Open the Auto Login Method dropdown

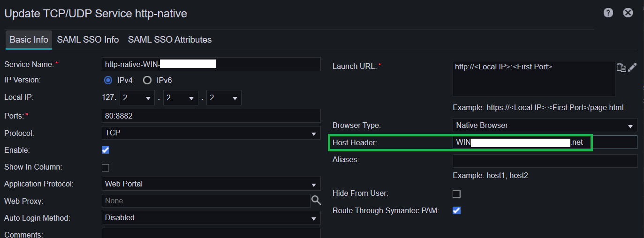click(211, 218)
